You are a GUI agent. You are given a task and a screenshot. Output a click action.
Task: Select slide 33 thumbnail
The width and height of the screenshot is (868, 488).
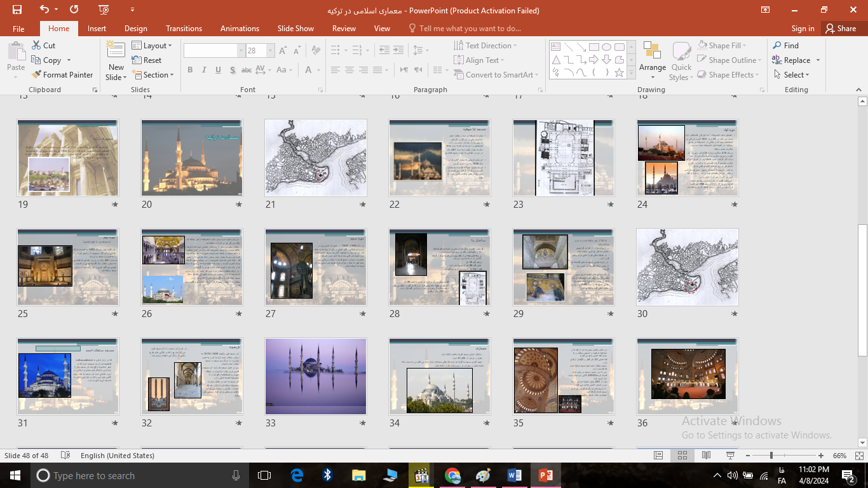(316, 376)
